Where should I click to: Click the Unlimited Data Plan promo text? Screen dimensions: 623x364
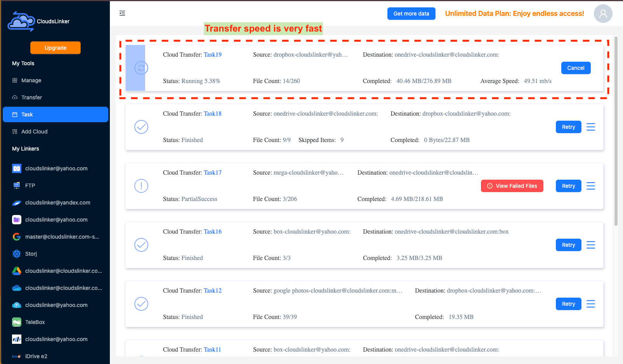[514, 14]
